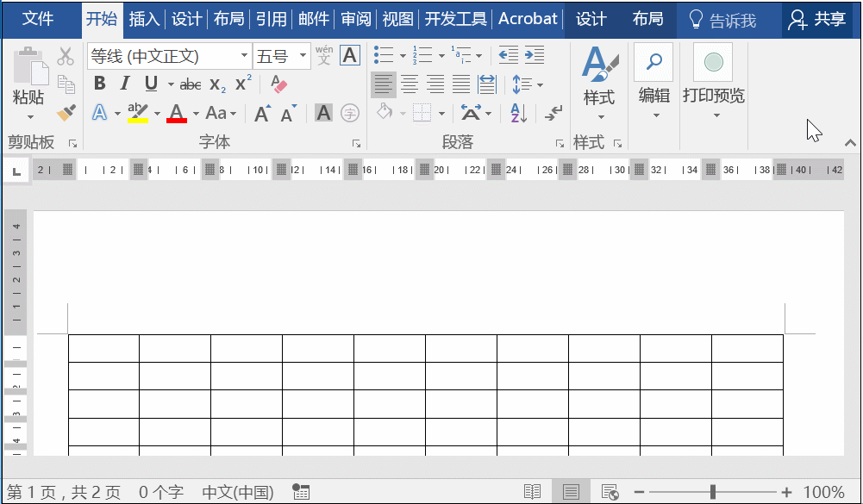The image size is (863, 504).
Task: Open the font size dropdown
Action: 303,55
